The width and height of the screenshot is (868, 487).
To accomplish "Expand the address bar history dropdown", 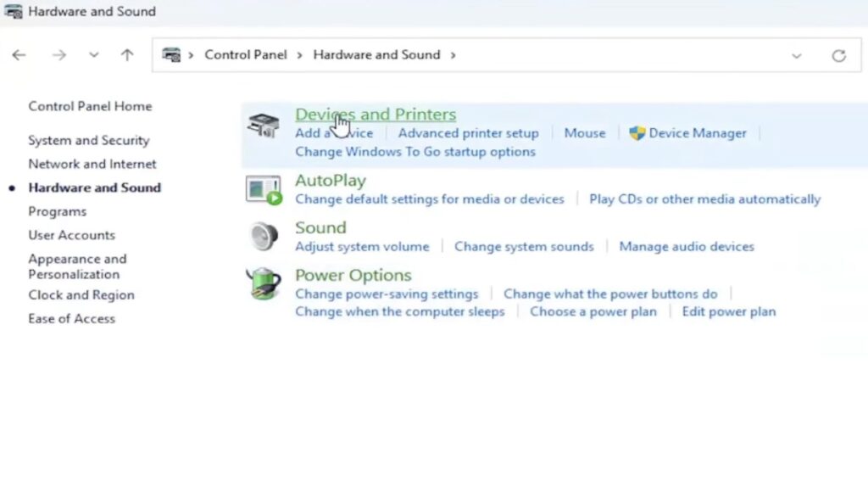I will (797, 56).
